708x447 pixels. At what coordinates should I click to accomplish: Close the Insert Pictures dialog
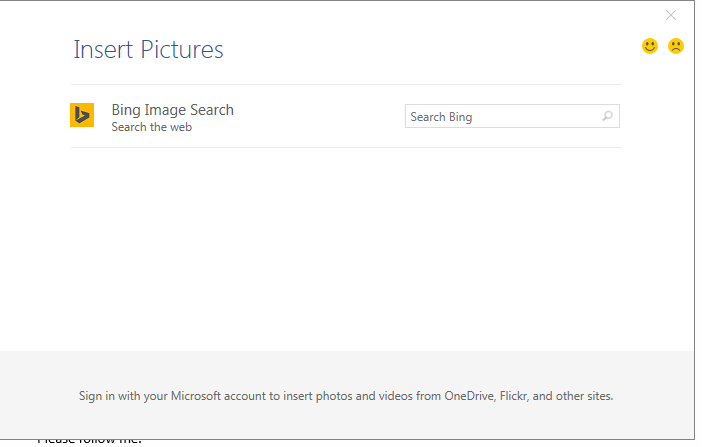(x=671, y=15)
